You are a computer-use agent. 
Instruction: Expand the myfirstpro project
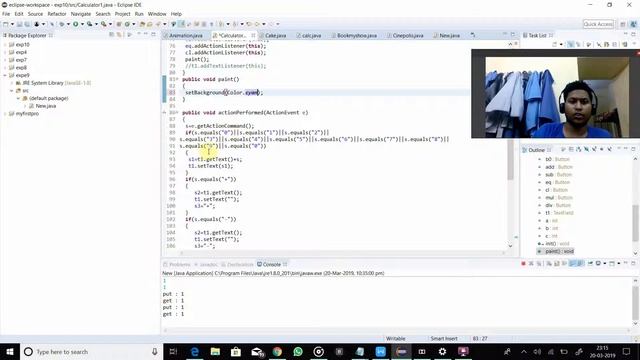5,113
